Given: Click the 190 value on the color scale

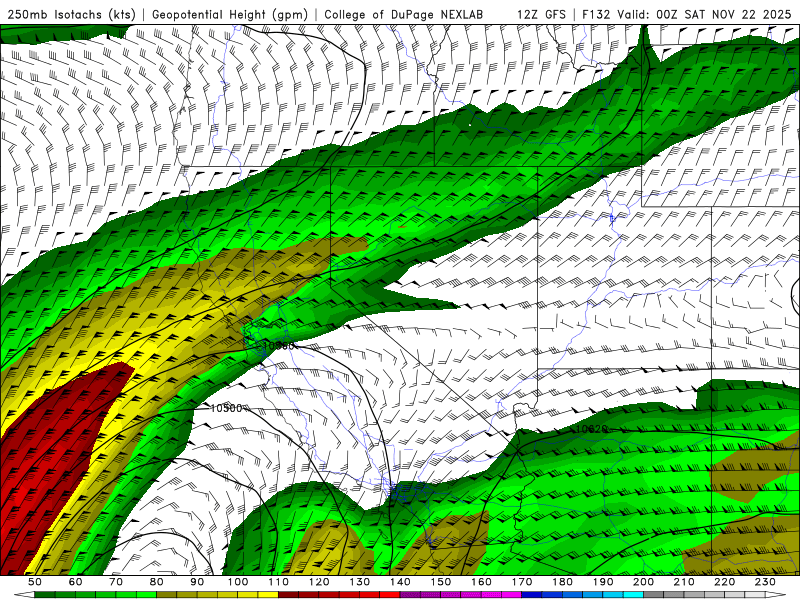Looking at the screenshot, I should (x=603, y=582).
